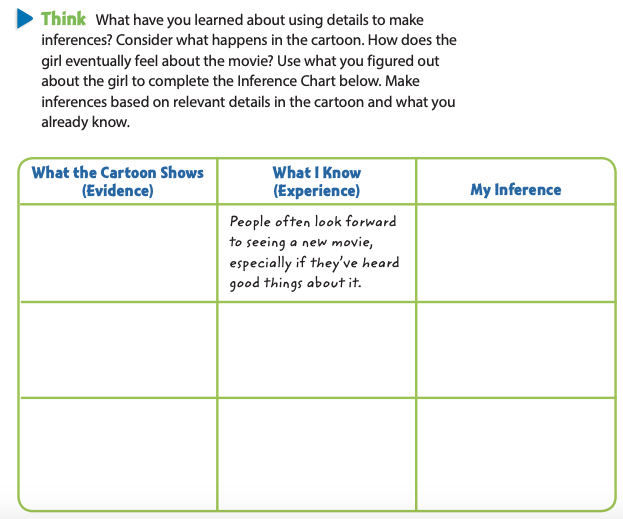Click the second-row Evidence cell
Image resolution: width=623 pixels, height=519 pixels.
pyautogui.click(x=117, y=349)
